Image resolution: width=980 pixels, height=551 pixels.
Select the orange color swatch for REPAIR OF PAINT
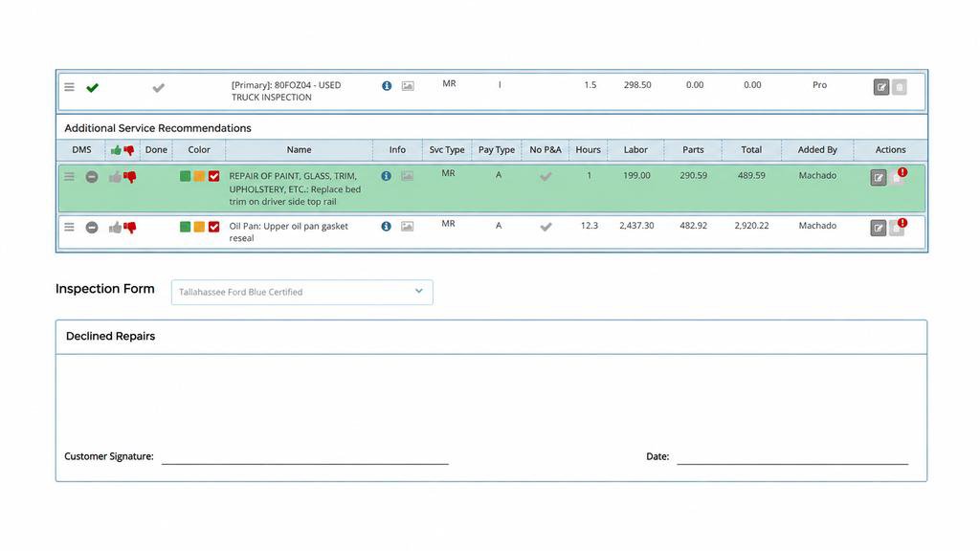199,176
